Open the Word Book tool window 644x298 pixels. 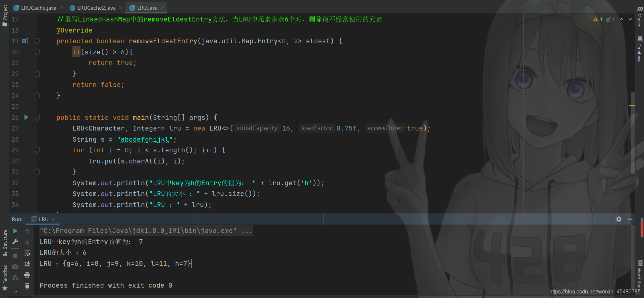click(x=640, y=275)
